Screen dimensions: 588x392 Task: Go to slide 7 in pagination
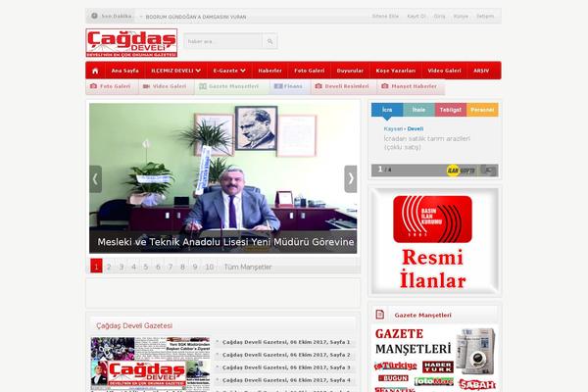pos(171,267)
